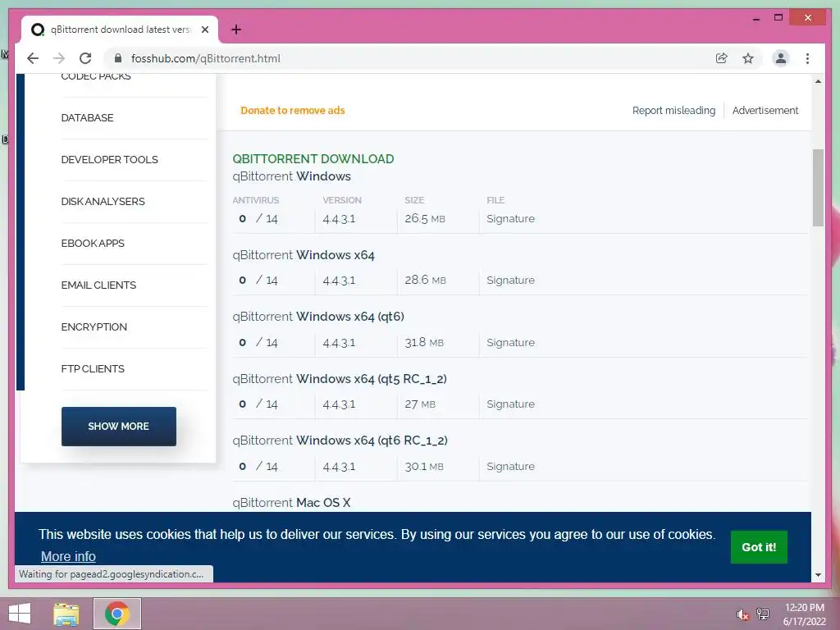
Task: Download Windows x64 (qt6 RC_1_2) link
Action: point(340,441)
